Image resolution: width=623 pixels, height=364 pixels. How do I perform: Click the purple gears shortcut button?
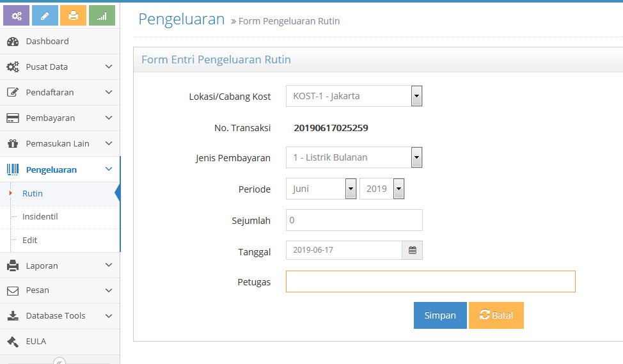point(16,15)
